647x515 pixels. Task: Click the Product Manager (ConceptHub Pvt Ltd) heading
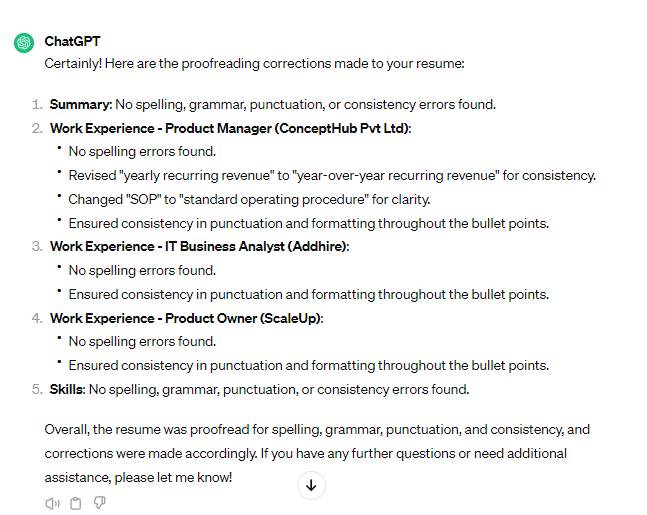click(x=230, y=128)
